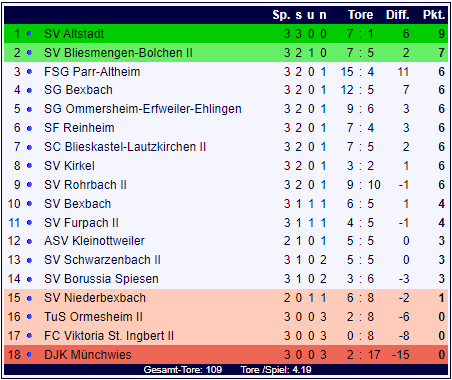The image size is (452, 380).
Task: Open the SV Bliesmengen-Bolchen II team link
Action: (x=118, y=53)
